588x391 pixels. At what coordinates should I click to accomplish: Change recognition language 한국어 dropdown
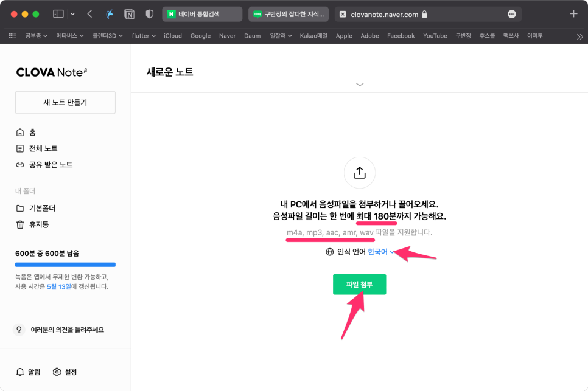pyautogui.click(x=380, y=252)
